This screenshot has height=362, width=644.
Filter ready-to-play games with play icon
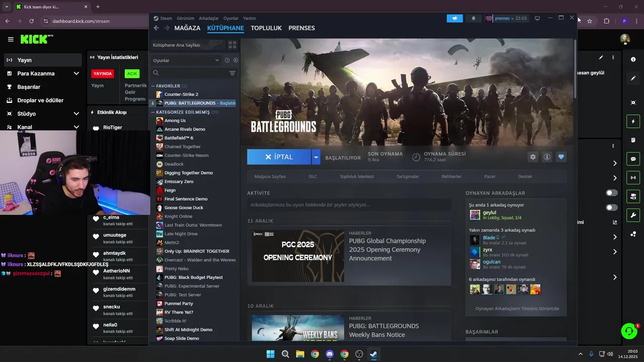coord(235,60)
